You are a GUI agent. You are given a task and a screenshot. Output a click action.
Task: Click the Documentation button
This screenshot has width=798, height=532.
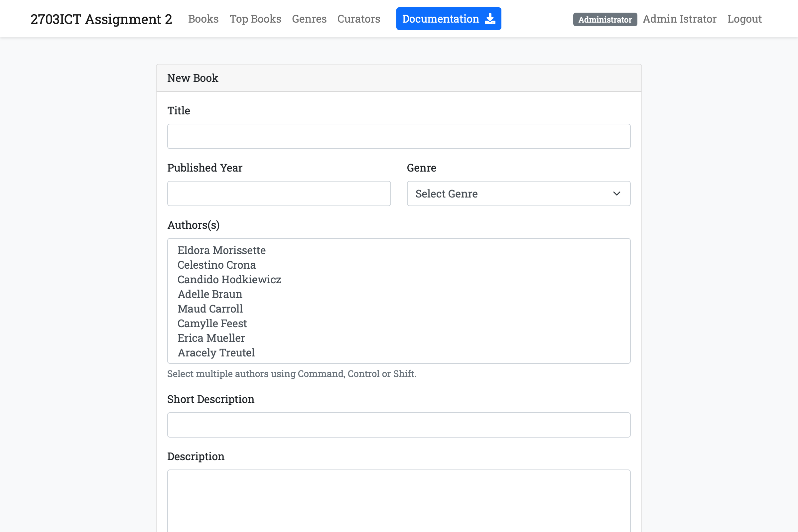pyautogui.click(x=449, y=19)
